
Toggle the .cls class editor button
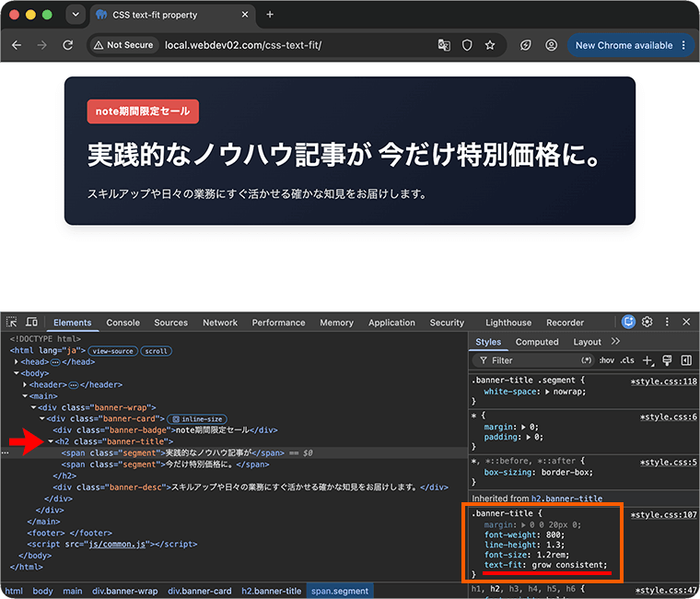pos(627,360)
